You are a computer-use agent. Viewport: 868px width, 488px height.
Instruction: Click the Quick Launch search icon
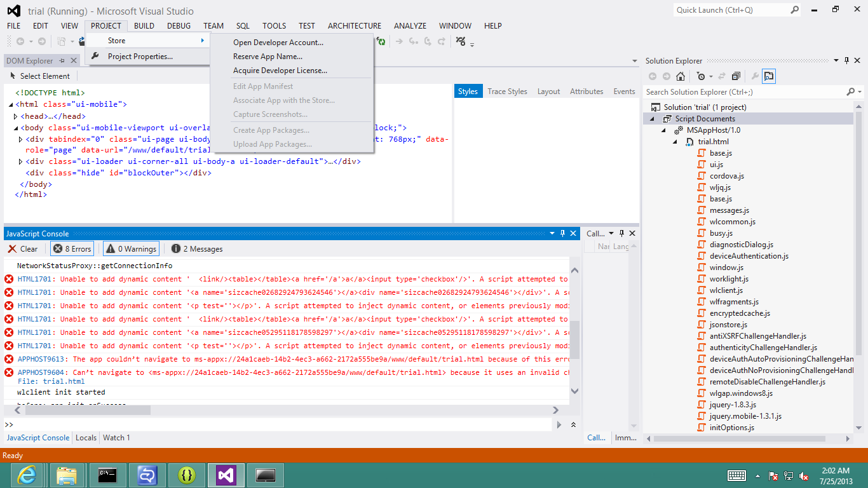pos(794,10)
